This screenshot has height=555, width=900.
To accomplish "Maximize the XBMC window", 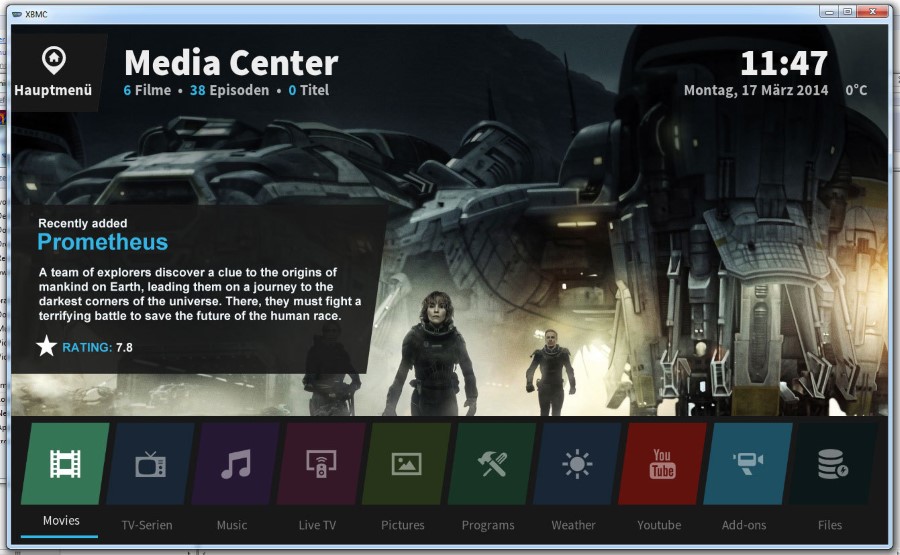I will click(847, 11).
